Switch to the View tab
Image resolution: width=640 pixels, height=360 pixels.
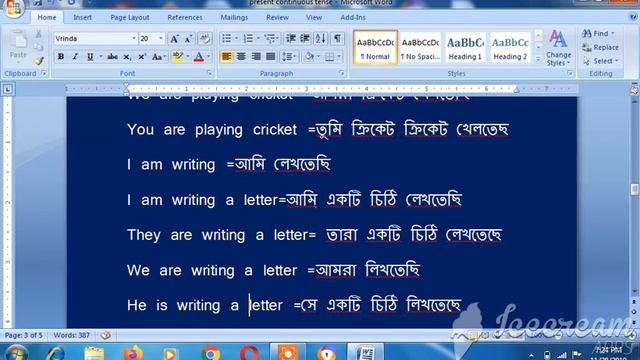click(314, 18)
